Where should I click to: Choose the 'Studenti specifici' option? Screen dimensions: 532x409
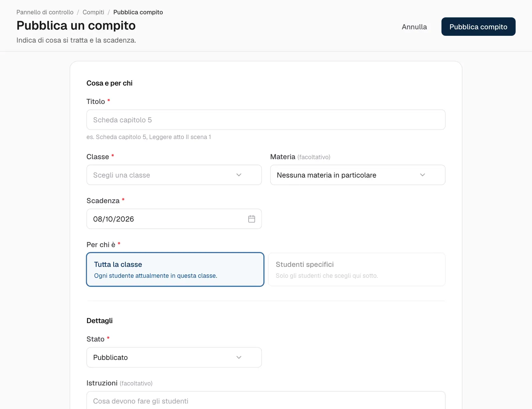357,269
